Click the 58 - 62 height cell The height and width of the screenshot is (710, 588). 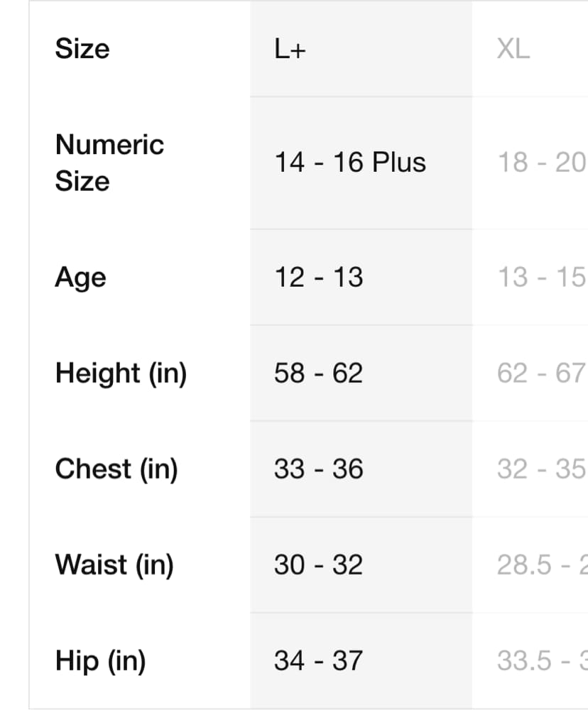[318, 373]
